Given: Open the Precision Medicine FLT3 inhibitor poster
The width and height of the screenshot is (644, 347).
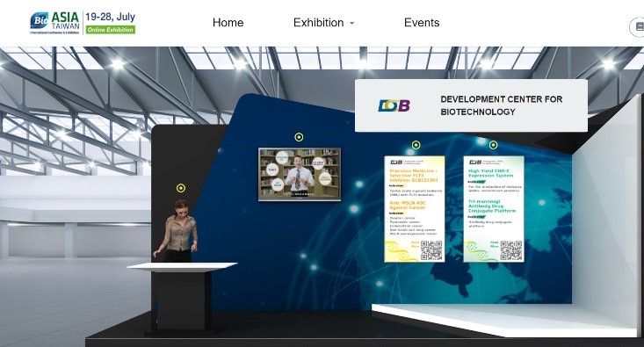Looking at the screenshot, I should (414, 208).
